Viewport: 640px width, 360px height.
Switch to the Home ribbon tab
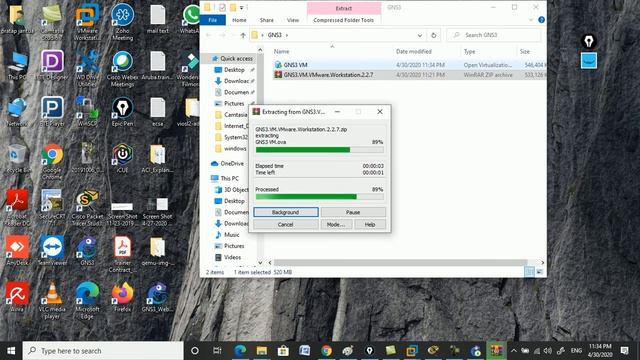click(239, 20)
